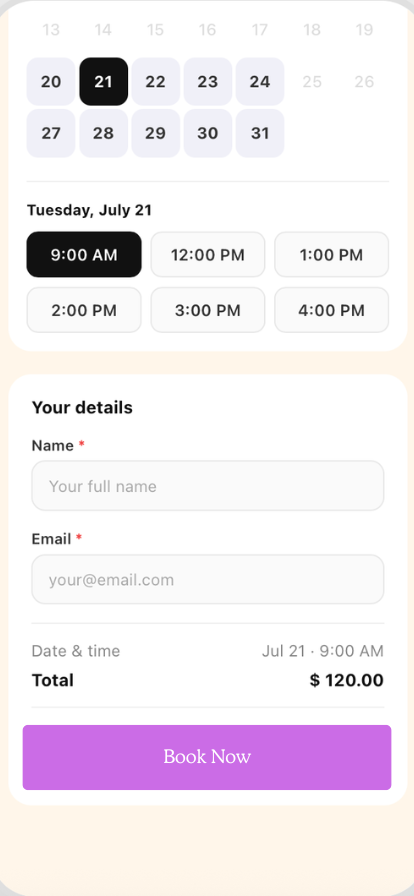Select the 9:00 AM time slot
The width and height of the screenshot is (414, 896).
click(x=84, y=254)
